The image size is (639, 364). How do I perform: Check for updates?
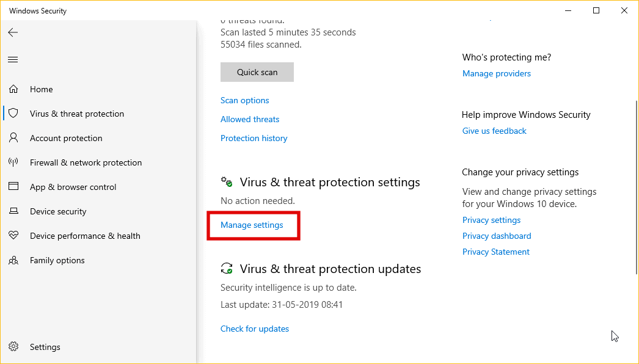tap(255, 328)
